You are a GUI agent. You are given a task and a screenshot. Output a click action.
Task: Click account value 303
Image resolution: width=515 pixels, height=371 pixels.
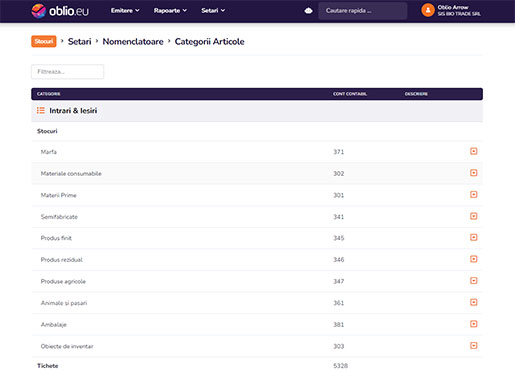click(338, 346)
